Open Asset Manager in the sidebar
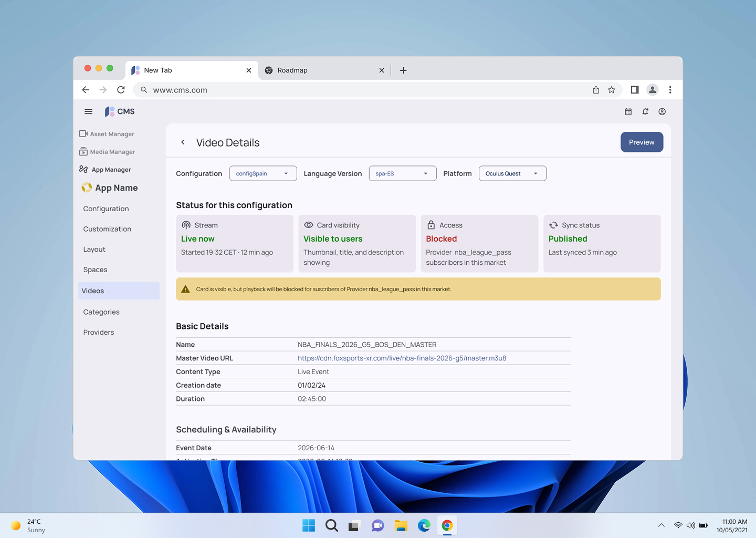This screenshot has width=756, height=538. coord(107,134)
